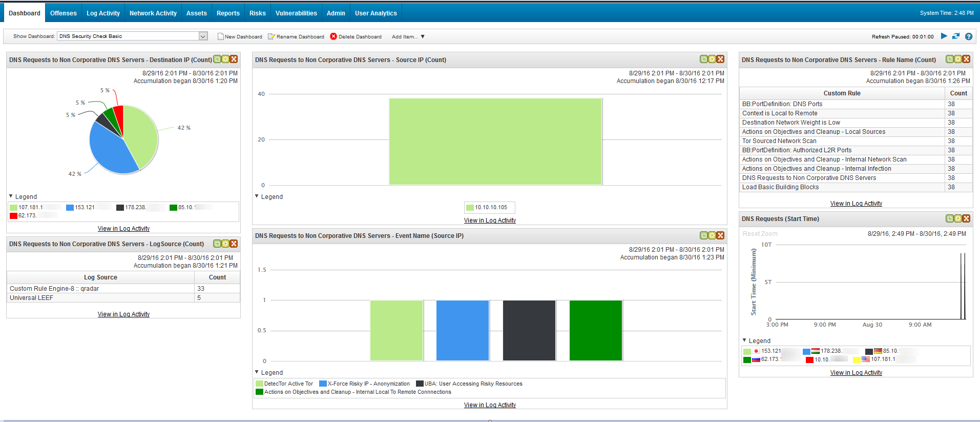
Task: Remove the Rule Name (Count) panel
Action: pos(966,59)
